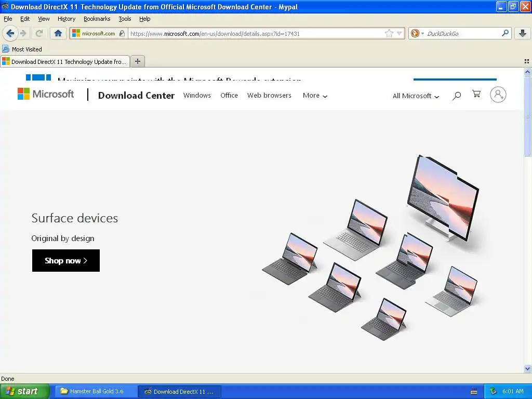Open the Windows navigation link
This screenshot has width=532, height=399.
pyautogui.click(x=197, y=96)
